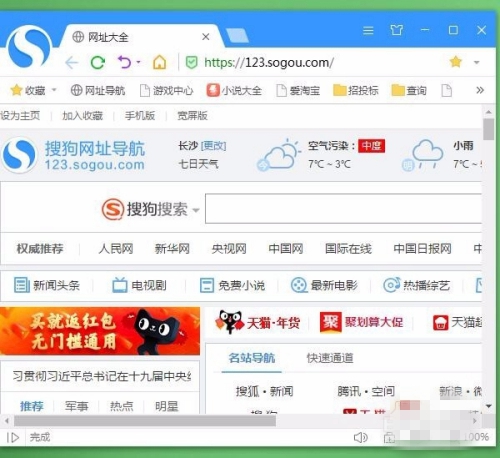Select the 明星 news tab
Viewport: 500px width, 458px height.
click(x=166, y=406)
